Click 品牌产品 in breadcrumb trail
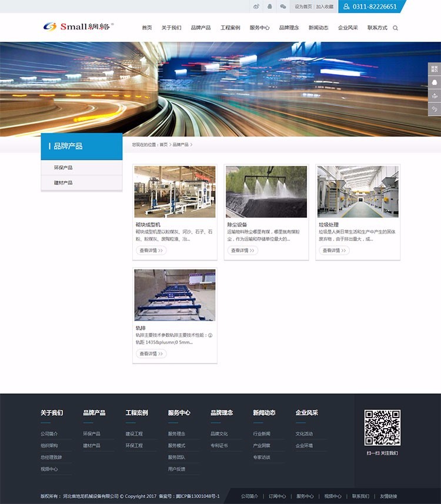Image resolution: width=441 pixels, height=504 pixels. click(x=181, y=145)
